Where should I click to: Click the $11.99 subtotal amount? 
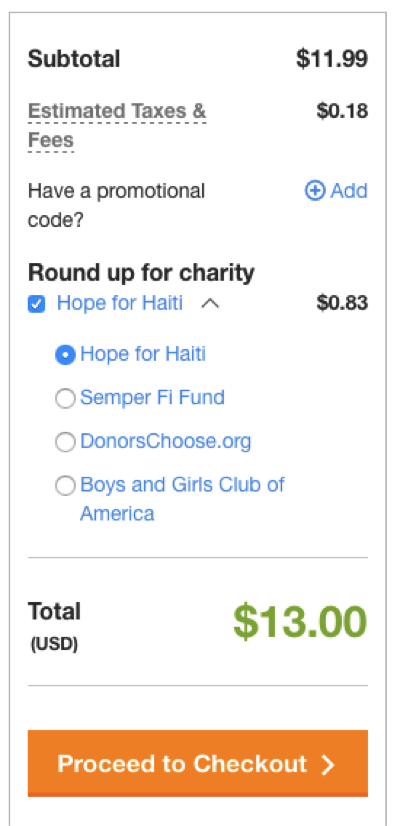332,58
